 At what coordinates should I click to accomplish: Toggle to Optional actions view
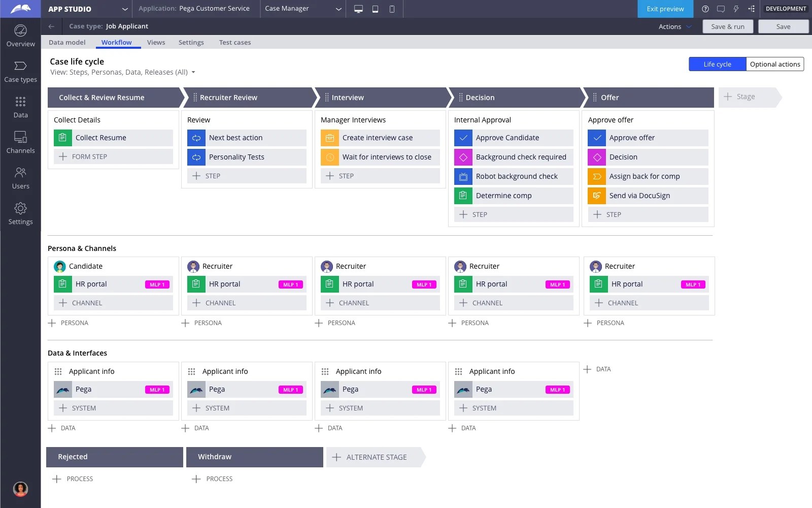(775, 64)
